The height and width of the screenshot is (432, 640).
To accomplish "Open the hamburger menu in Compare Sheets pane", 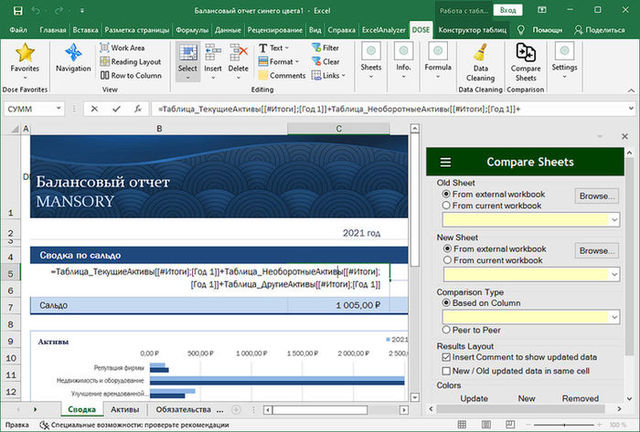I will (446, 162).
